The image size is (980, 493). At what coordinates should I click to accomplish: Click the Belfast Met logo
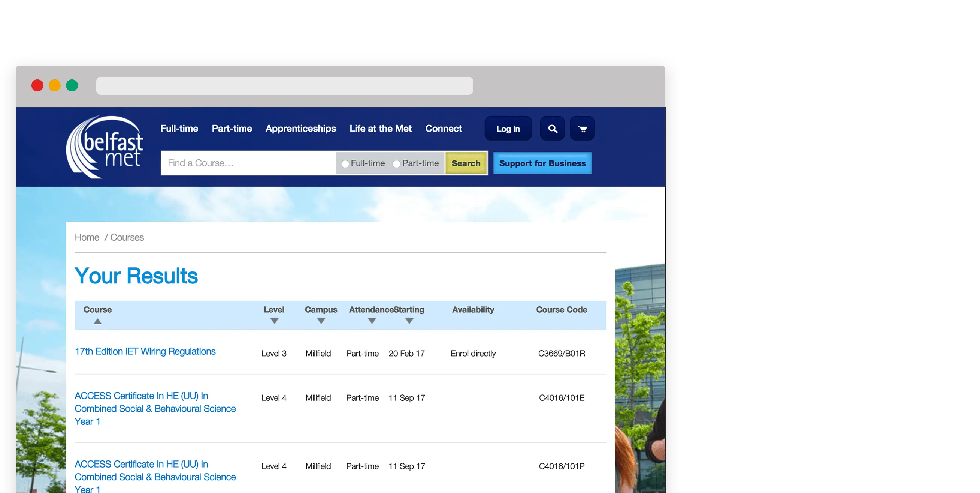click(x=105, y=147)
